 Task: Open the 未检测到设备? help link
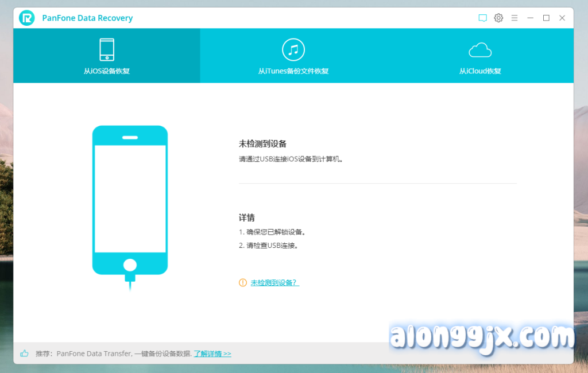(274, 283)
